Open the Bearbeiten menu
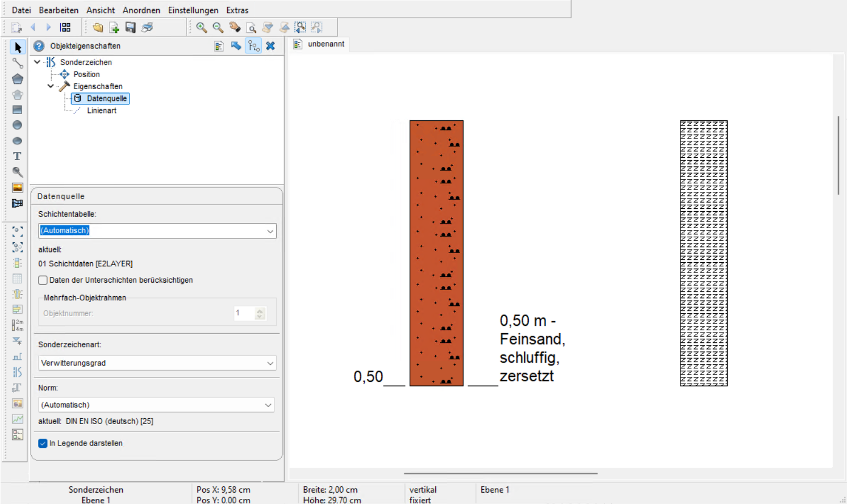 tap(59, 10)
